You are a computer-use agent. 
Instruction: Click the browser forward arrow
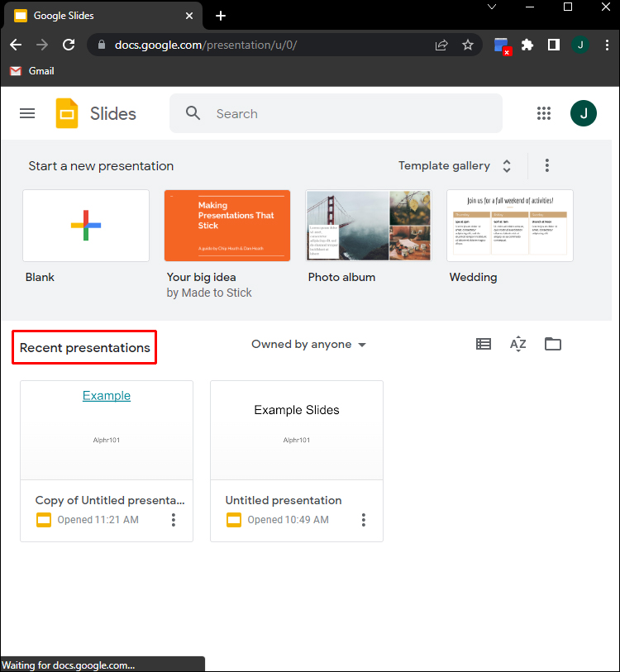42,45
